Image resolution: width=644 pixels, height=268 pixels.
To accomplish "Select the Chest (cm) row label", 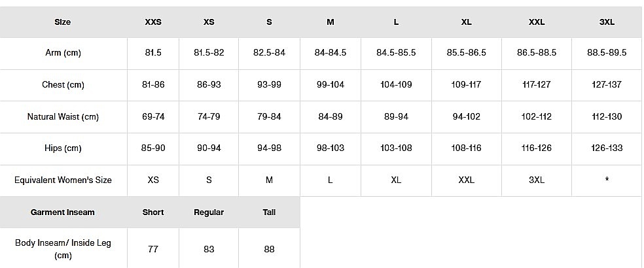I will pyautogui.click(x=63, y=85).
